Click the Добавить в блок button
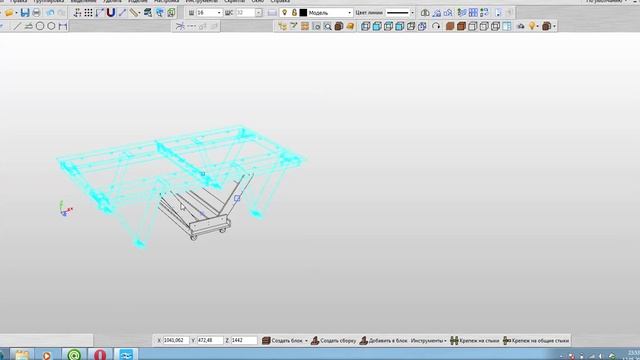The height and width of the screenshot is (360, 640). (383, 340)
